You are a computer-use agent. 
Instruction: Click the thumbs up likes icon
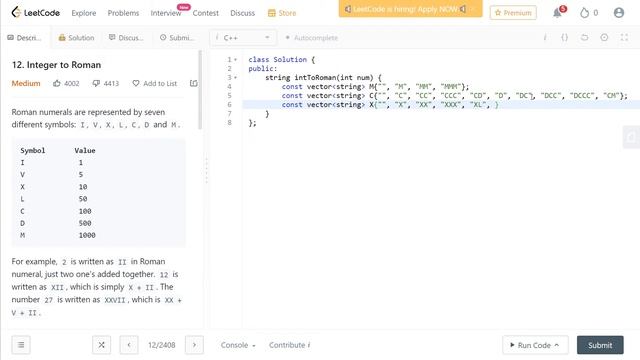[57, 83]
